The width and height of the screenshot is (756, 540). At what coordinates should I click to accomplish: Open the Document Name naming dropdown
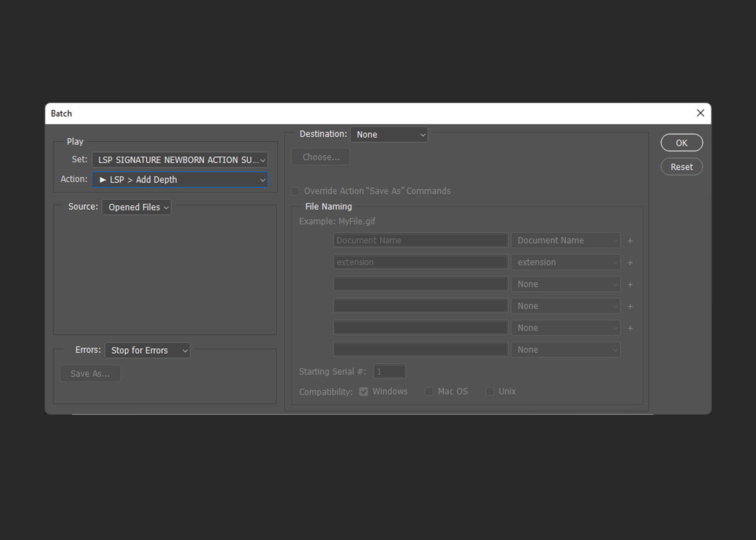566,240
